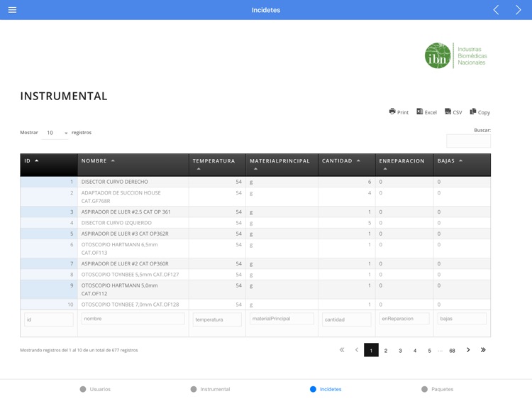Sort by Bajas column

pyautogui.click(x=462, y=165)
